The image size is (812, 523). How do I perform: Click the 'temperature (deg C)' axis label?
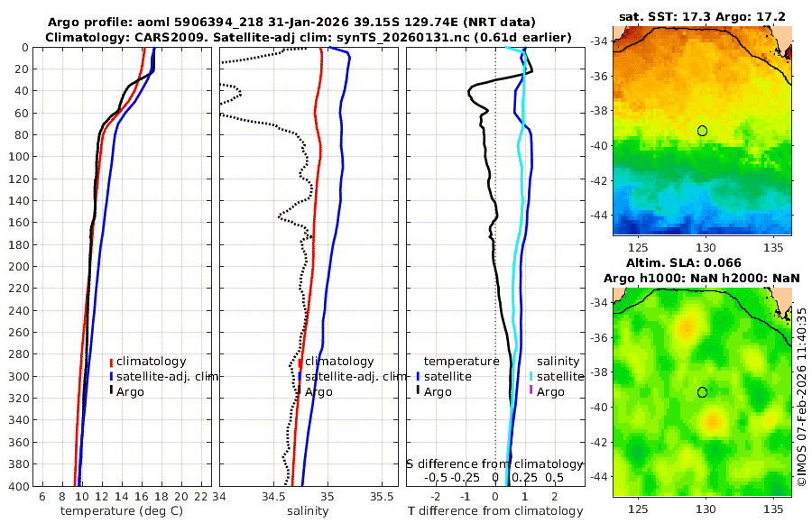coord(122,511)
